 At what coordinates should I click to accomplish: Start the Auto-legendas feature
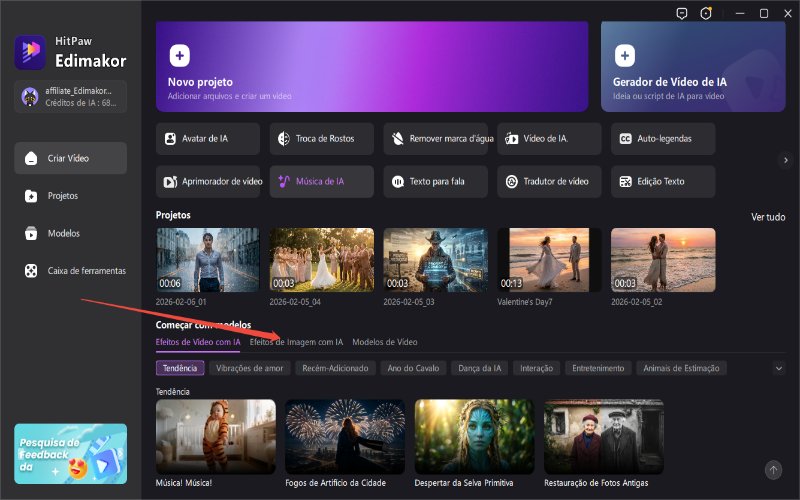(663, 139)
